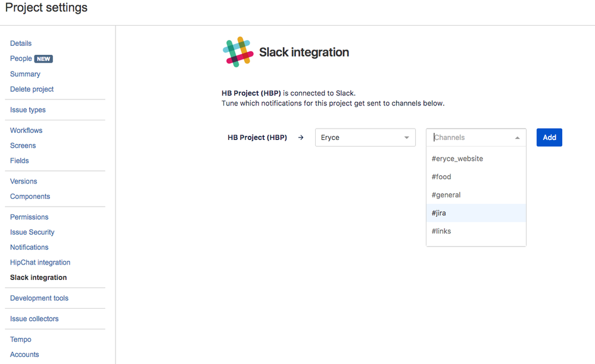Image resolution: width=595 pixels, height=364 pixels.
Task: Select the #links channel
Action: (476, 231)
